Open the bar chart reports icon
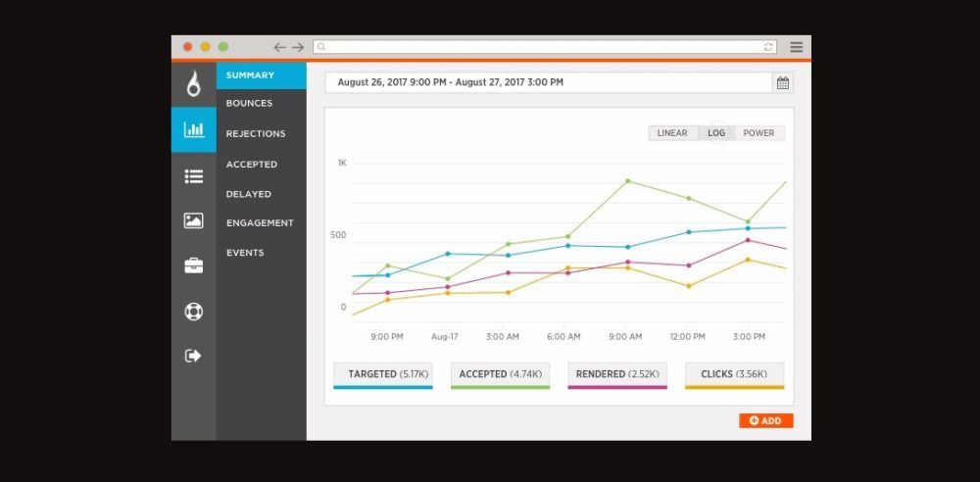 point(193,129)
